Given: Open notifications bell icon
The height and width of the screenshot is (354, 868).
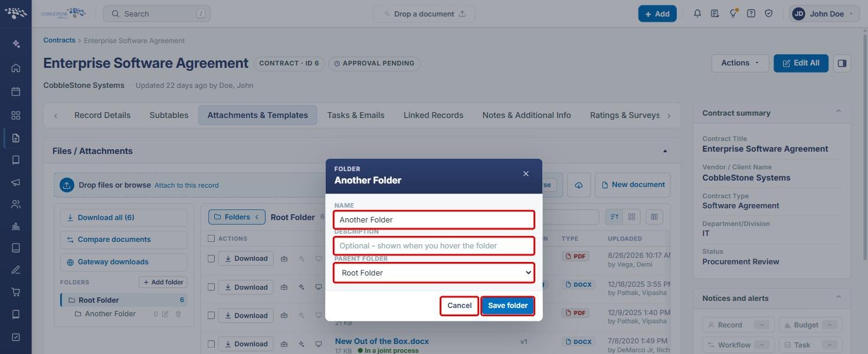Looking at the screenshot, I should (697, 14).
